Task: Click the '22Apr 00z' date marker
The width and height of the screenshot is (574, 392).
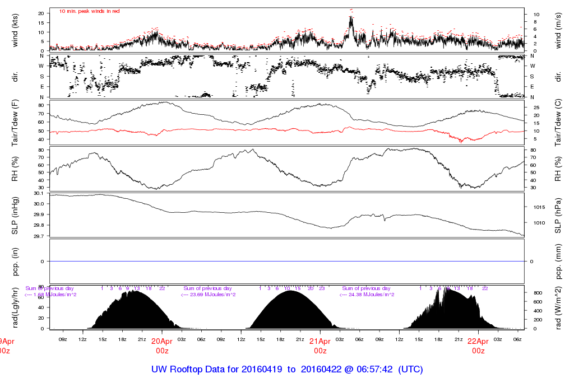Action: pyautogui.click(x=478, y=346)
